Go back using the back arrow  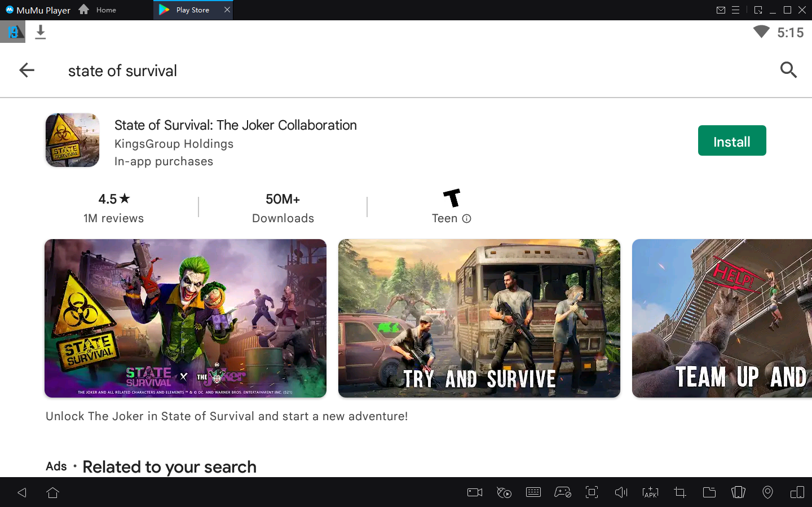(x=27, y=70)
